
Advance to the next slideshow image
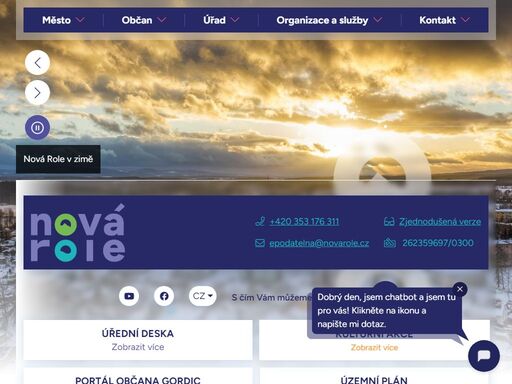pos(37,93)
